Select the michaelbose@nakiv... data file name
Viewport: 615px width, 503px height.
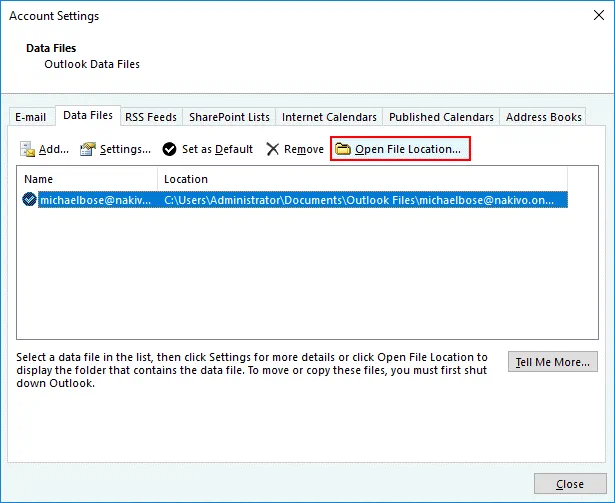[95, 199]
